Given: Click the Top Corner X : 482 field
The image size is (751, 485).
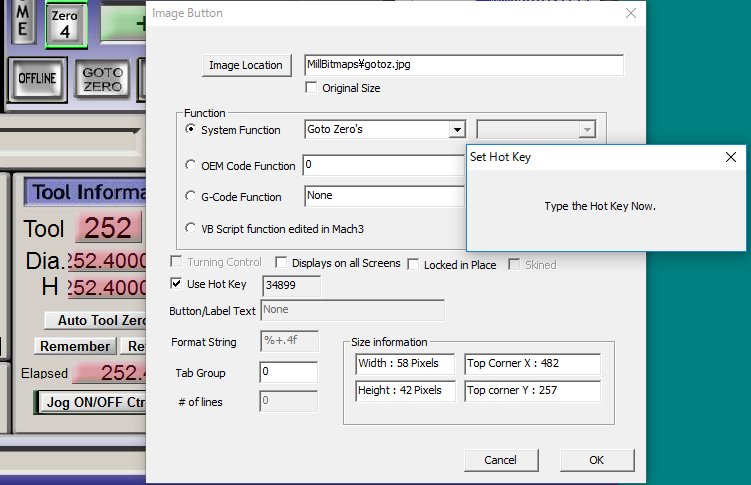Looking at the screenshot, I should [x=532, y=363].
